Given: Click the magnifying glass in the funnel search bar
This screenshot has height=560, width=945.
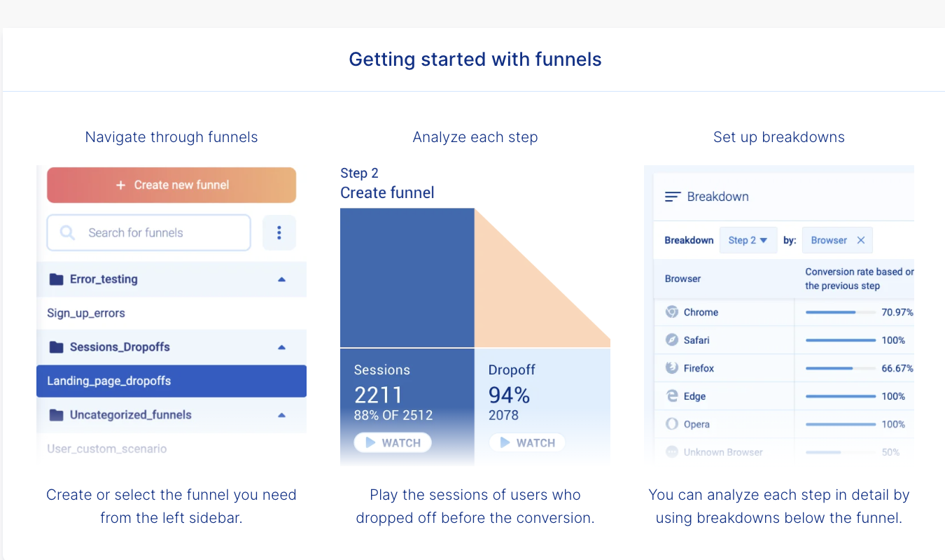Looking at the screenshot, I should (66, 232).
